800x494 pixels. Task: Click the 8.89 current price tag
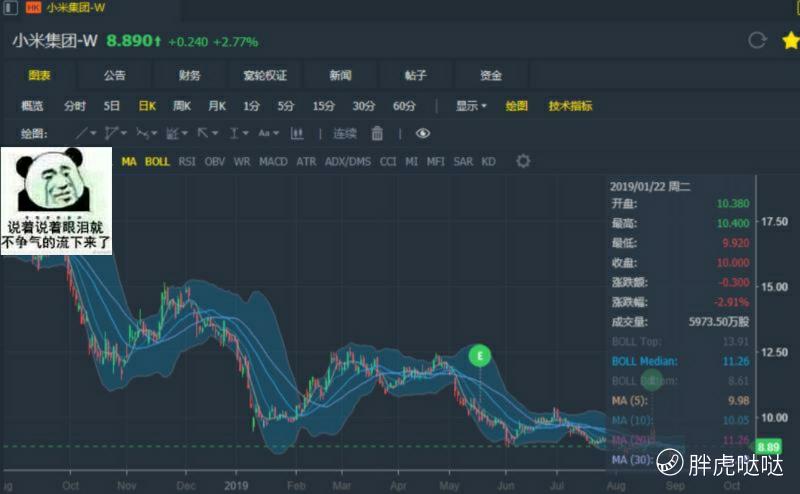click(x=769, y=447)
